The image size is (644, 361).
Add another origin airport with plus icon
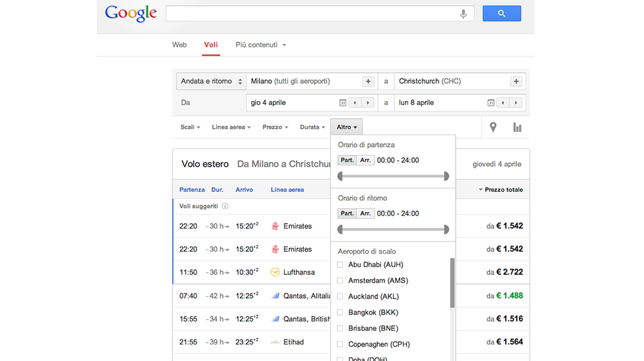coord(368,81)
